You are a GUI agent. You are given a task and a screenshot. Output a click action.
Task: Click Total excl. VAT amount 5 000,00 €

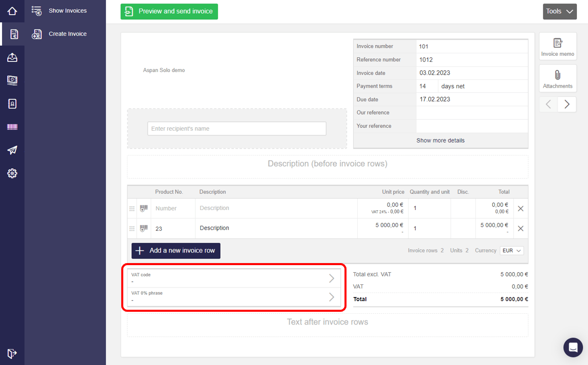tap(514, 274)
